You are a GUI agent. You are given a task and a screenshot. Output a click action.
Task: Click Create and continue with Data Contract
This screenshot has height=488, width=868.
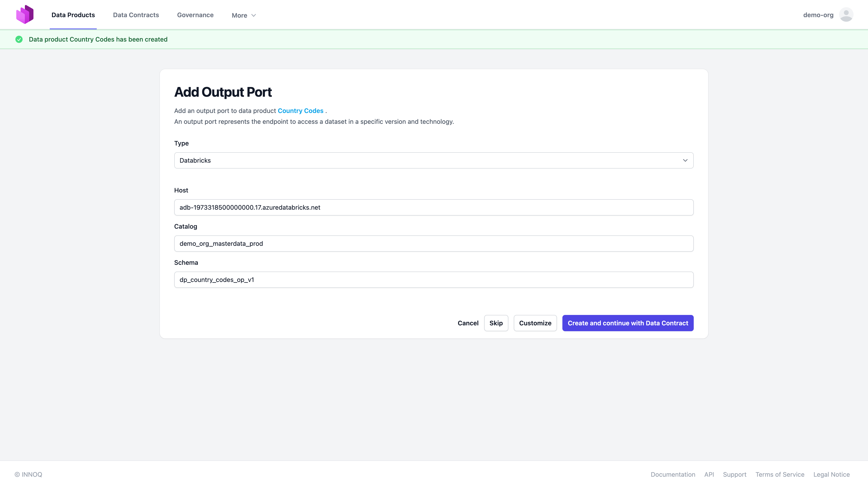pyautogui.click(x=627, y=323)
